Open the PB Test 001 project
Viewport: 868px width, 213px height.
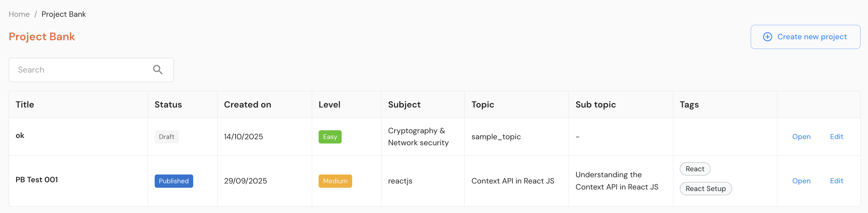point(801,181)
